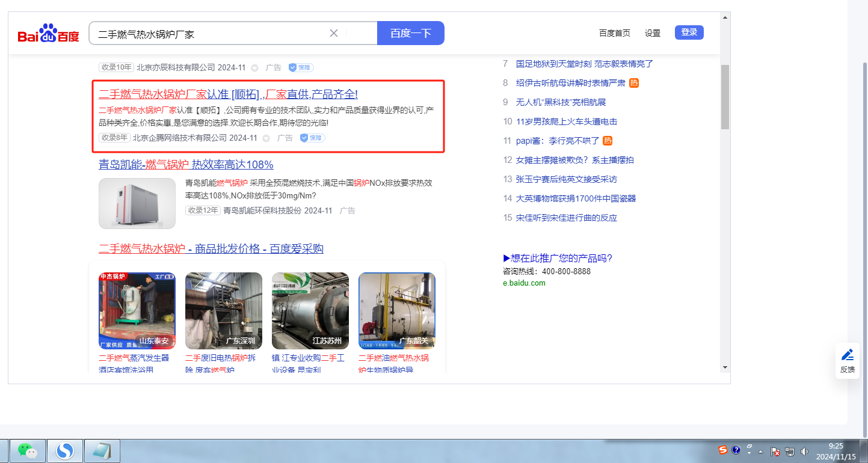The height and width of the screenshot is (463, 868).
Task: Click the 收录12年 tag
Action: pyautogui.click(x=203, y=210)
